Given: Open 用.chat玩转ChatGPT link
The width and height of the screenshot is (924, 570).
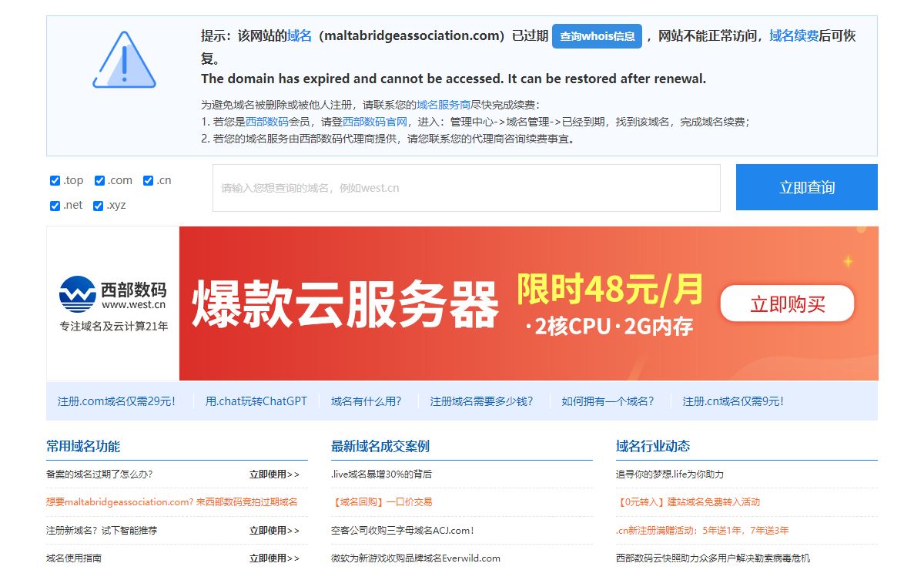Looking at the screenshot, I should point(256,401).
